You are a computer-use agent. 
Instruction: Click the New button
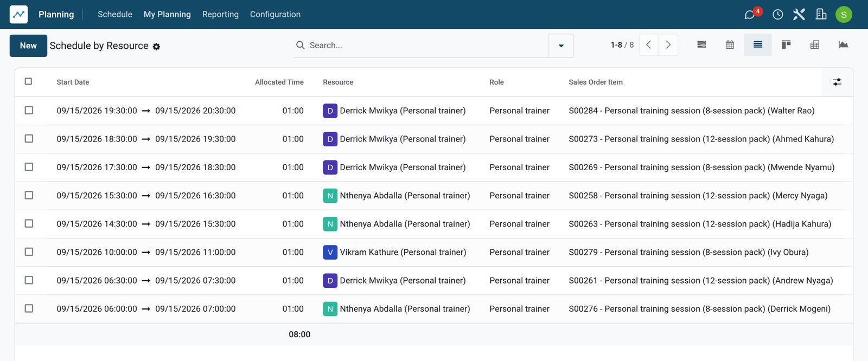28,46
